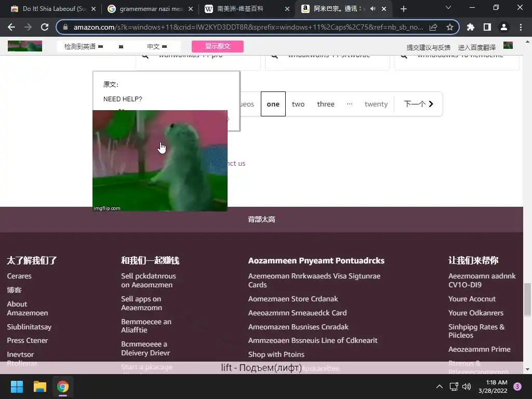Open Sell pckdatnrous on Aeaomzmen link

pyautogui.click(x=149, y=280)
